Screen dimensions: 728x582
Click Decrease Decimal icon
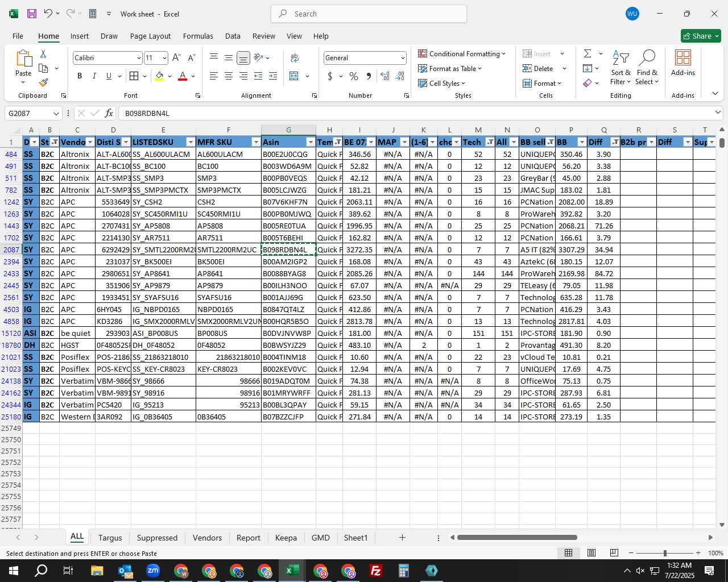click(x=400, y=76)
